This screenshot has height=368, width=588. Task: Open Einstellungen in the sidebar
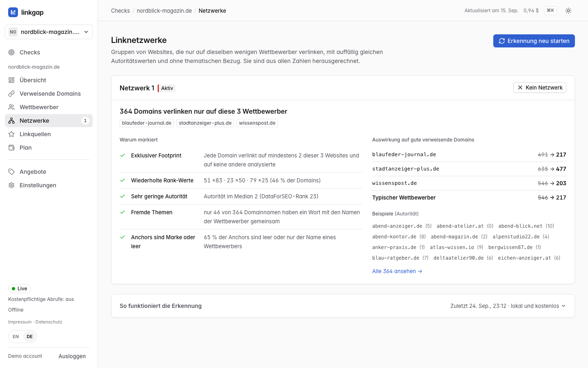tap(49, 185)
